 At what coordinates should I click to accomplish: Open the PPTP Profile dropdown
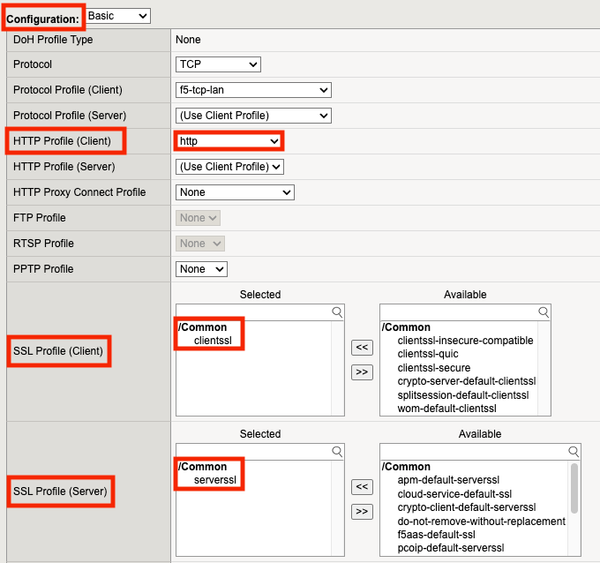pyautogui.click(x=202, y=269)
